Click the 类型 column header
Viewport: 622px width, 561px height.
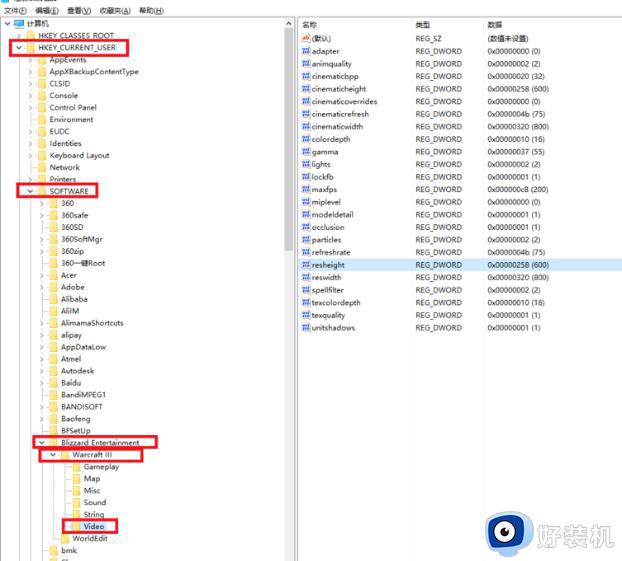(423, 24)
